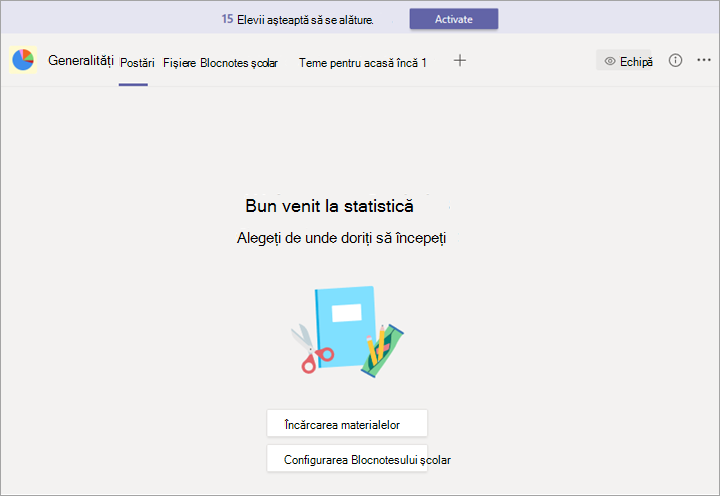720x496 pixels.
Task: Select the Teme pentru acasă tab
Action: [347, 62]
